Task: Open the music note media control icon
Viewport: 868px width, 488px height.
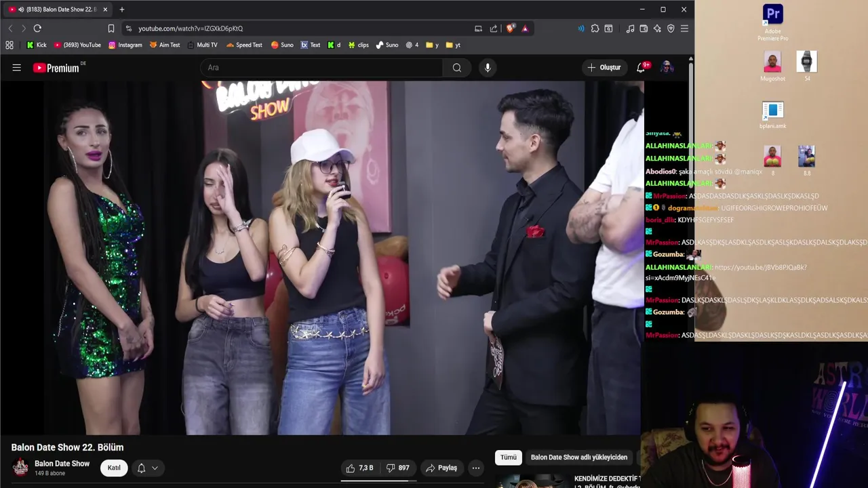Action: (x=630, y=28)
